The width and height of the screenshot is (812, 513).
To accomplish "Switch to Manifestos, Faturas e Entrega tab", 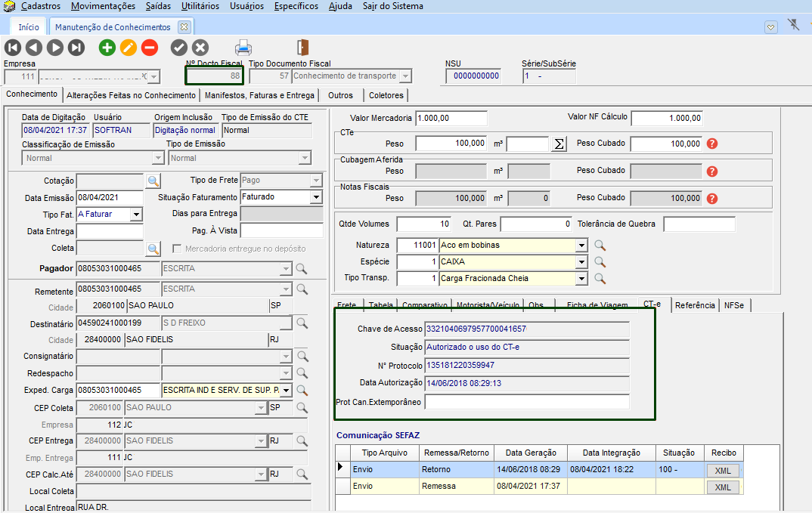I will pos(259,95).
